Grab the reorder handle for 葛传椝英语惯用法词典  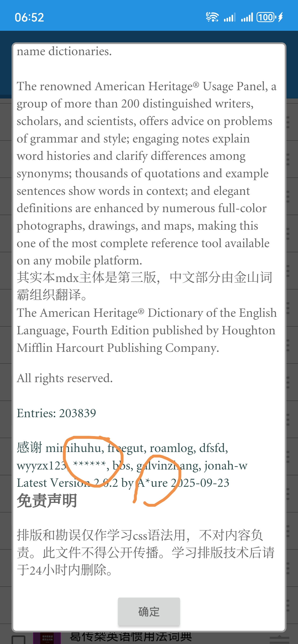tap(279, 640)
